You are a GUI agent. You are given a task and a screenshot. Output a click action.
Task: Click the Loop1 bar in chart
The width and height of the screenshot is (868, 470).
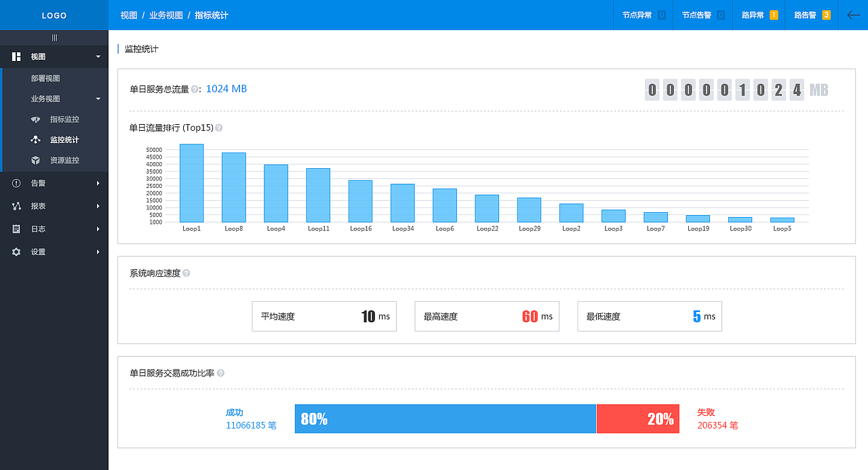192,183
